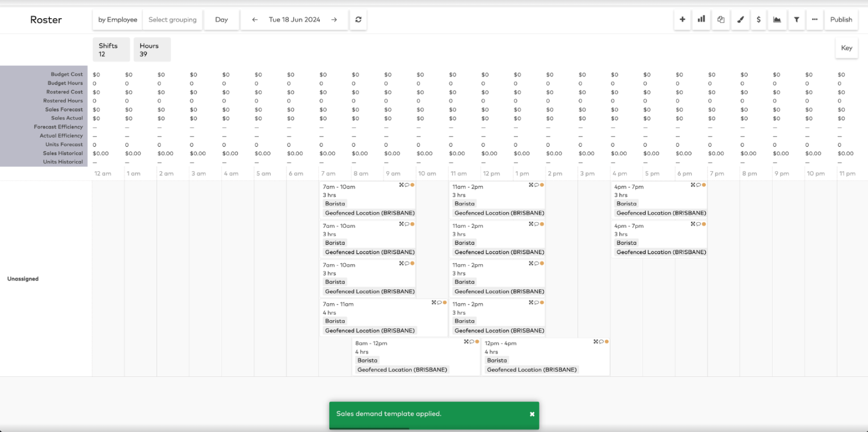Click the Key button
The height and width of the screenshot is (432, 868).
[x=846, y=48]
